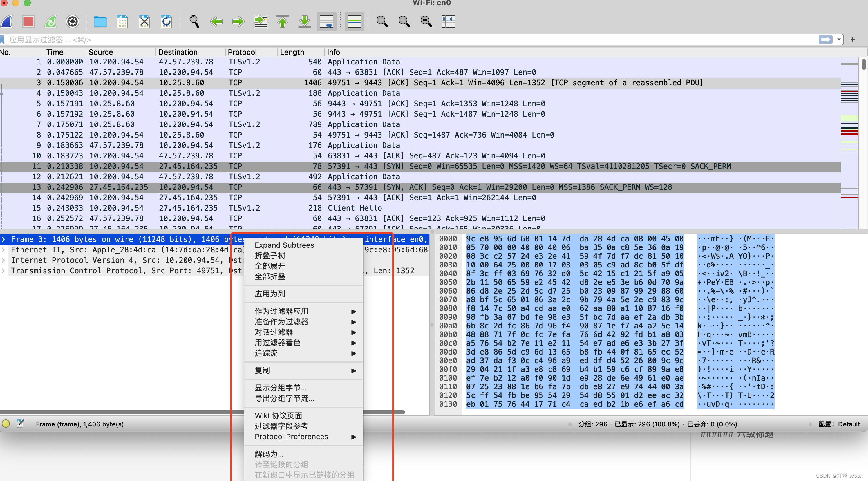Choose Expand Subtrees from context menu
The height and width of the screenshot is (481, 868).
(x=304, y=245)
